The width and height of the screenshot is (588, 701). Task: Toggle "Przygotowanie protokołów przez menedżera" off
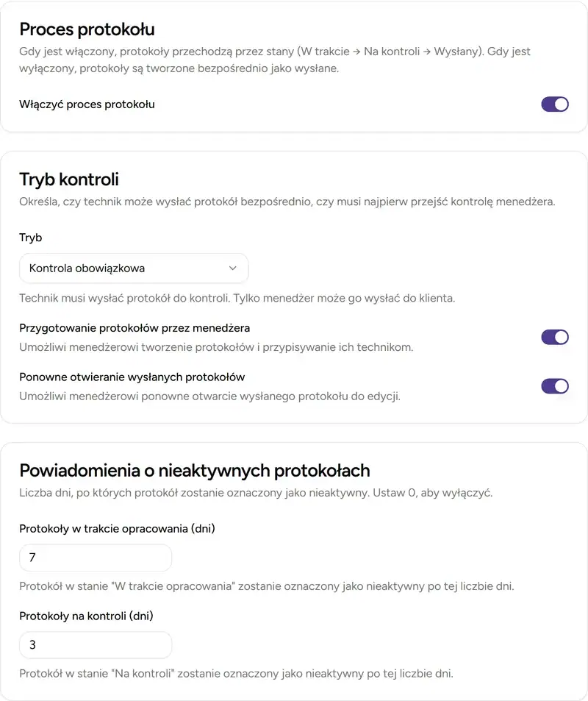coord(555,337)
